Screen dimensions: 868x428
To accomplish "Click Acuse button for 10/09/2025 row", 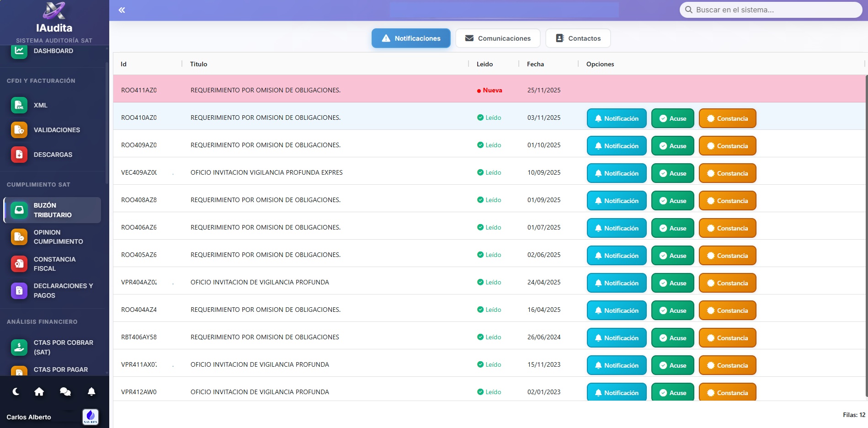I will 672,173.
